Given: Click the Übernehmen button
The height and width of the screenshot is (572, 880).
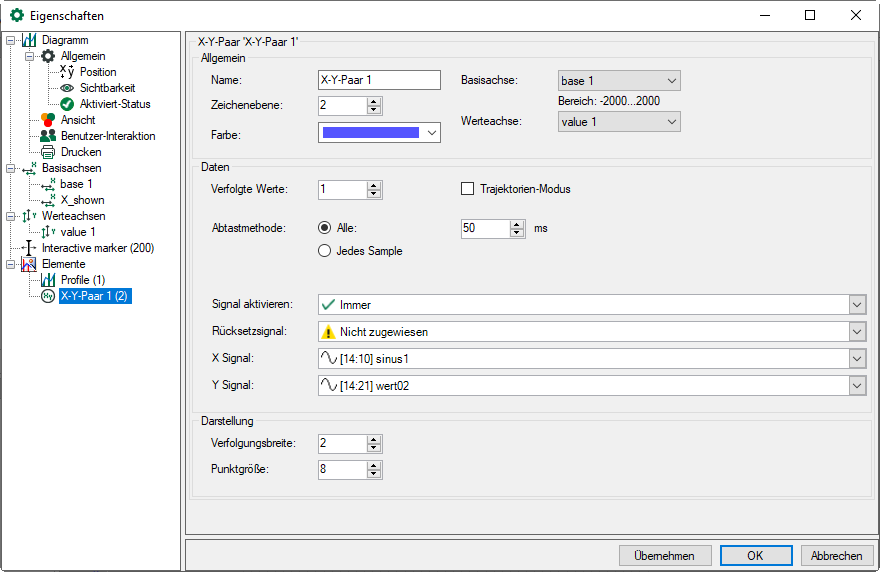Looking at the screenshot, I should click(x=665, y=556).
